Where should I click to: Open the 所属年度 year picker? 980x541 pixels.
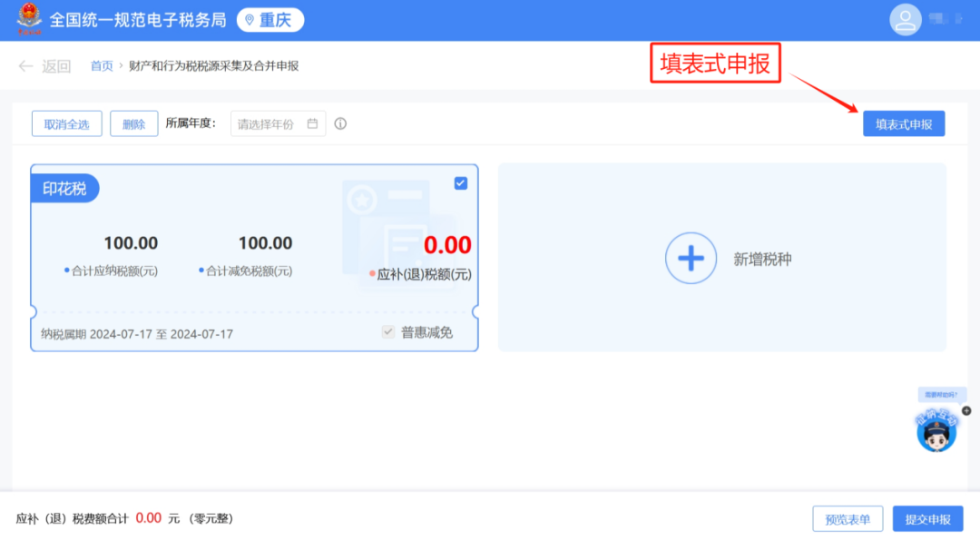click(278, 123)
